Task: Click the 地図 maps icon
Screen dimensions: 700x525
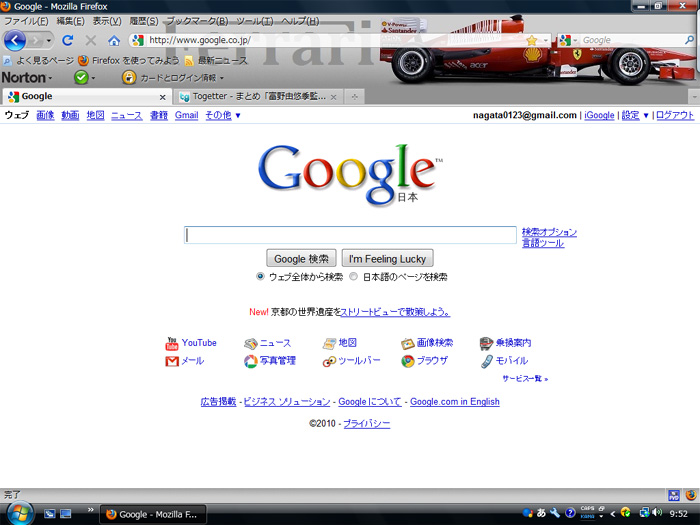Action: 329,343
